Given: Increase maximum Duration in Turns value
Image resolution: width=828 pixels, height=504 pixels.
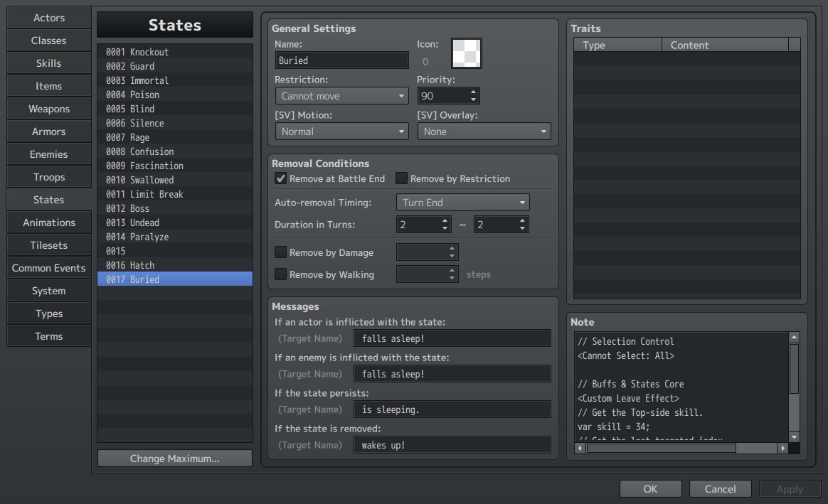Looking at the screenshot, I should point(522,220).
